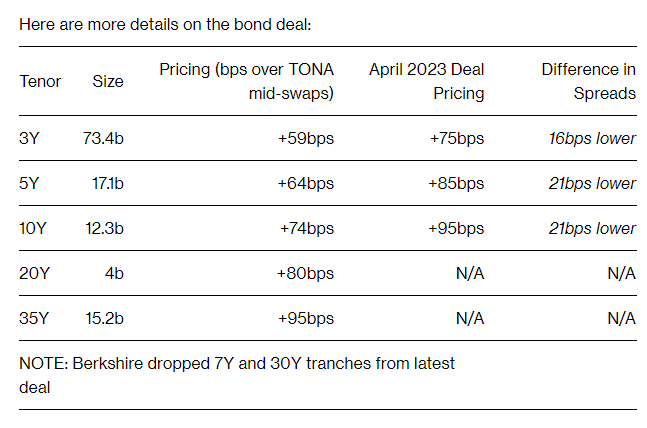Viewport: 647px width, 428px height.
Task: Click the 16bps lower text
Action: [592, 138]
